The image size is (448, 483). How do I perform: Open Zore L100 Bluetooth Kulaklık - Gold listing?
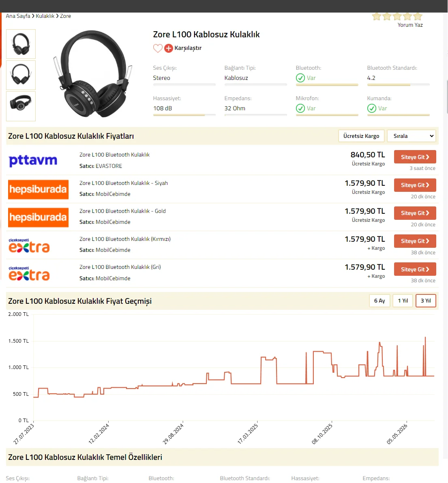click(x=122, y=211)
